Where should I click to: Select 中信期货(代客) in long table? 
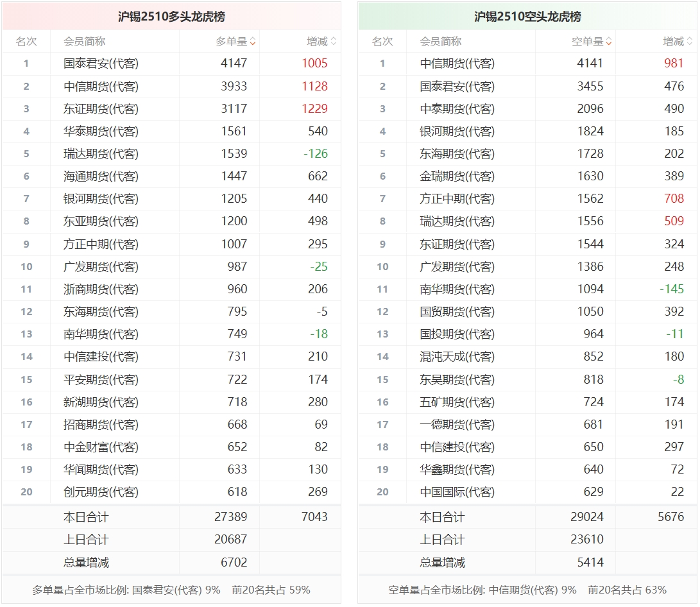(101, 86)
